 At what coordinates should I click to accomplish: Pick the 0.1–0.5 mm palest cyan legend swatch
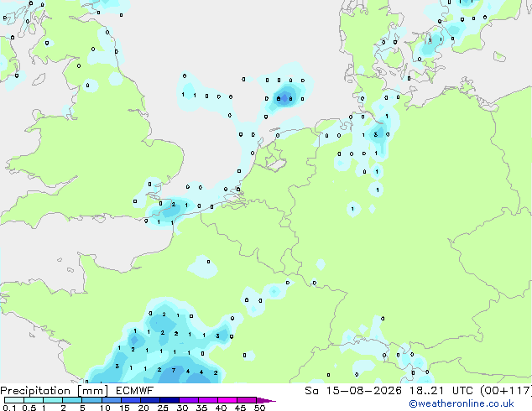tap(14, 400)
